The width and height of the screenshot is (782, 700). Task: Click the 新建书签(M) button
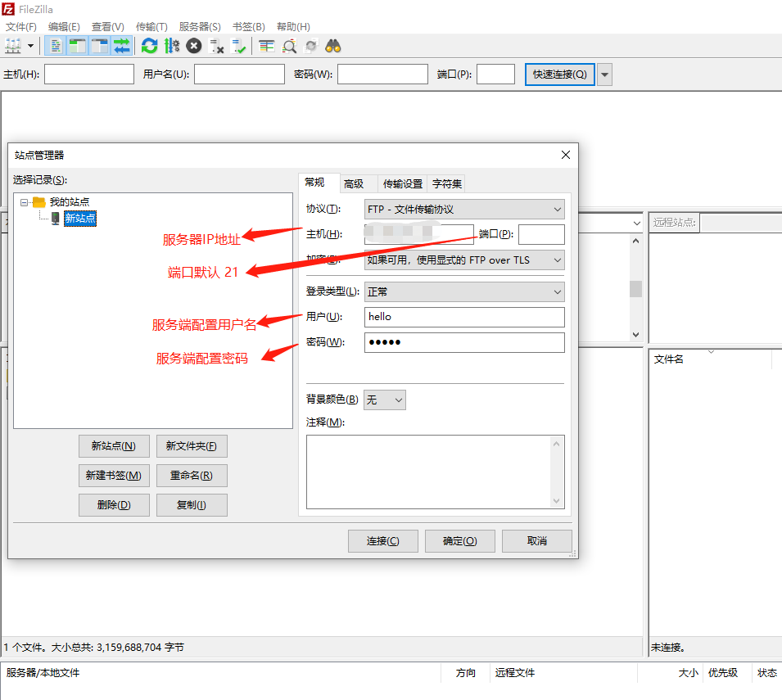(114, 476)
